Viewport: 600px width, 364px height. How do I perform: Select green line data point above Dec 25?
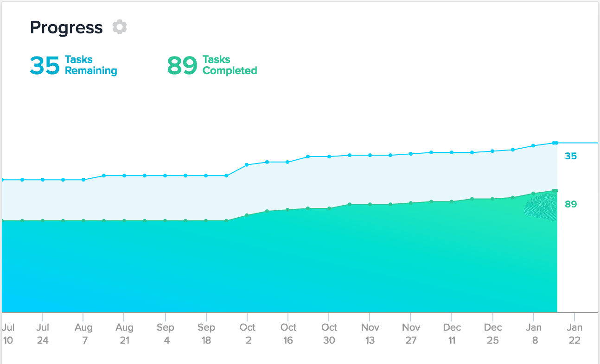pos(492,199)
